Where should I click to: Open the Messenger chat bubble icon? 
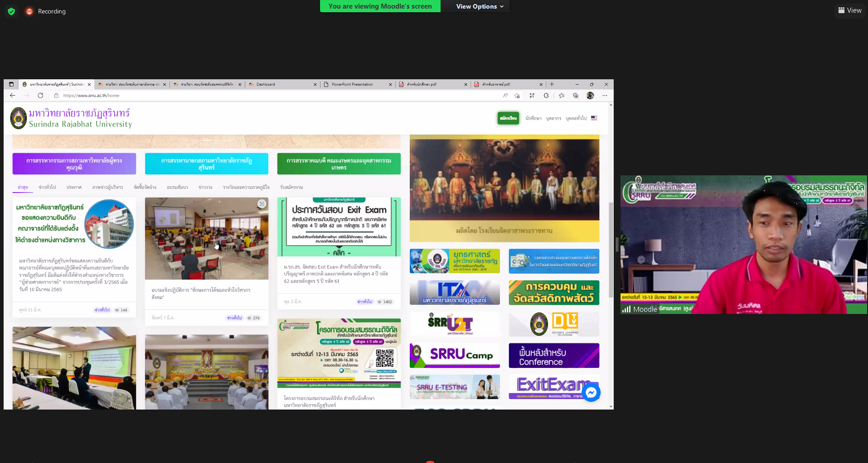pyautogui.click(x=591, y=392)
